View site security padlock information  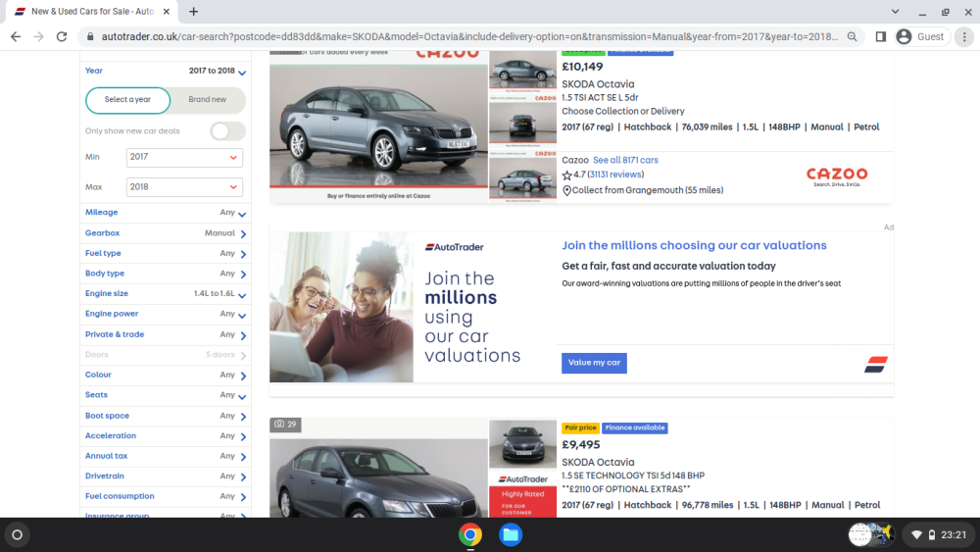90,37
